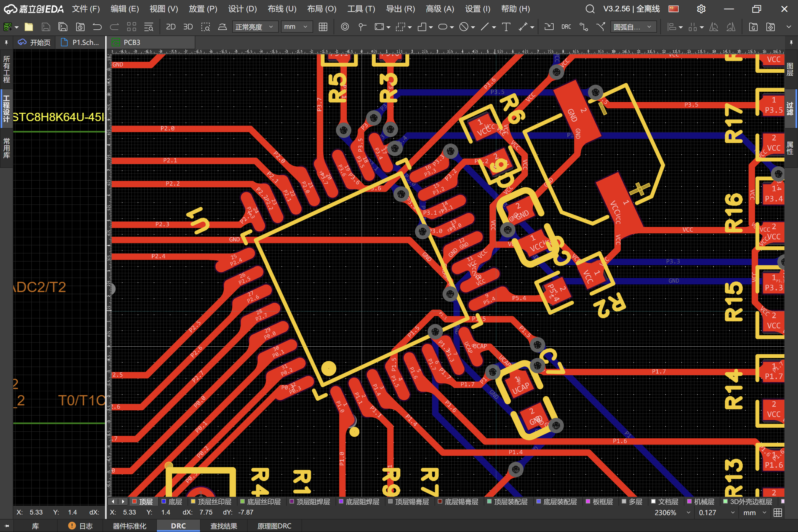Open the folder icon in toolbar
798x532 pixels.
tap(29, 27)
